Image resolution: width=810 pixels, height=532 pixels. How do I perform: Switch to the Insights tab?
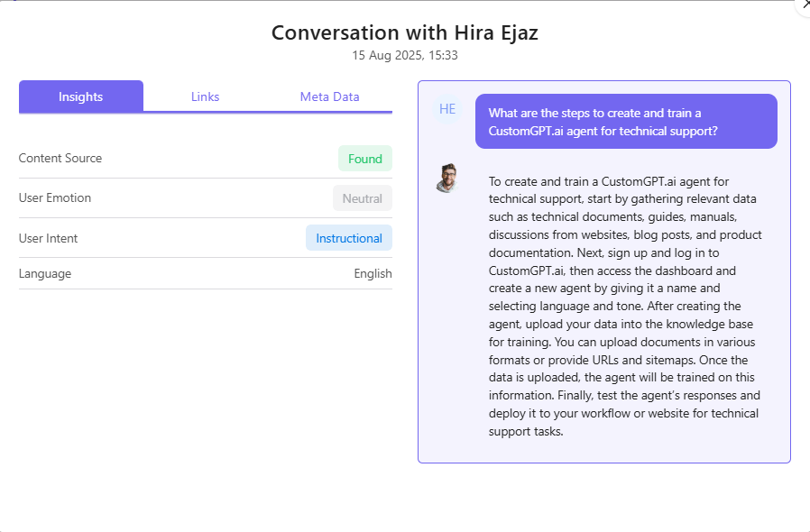(x=81, y=96)
